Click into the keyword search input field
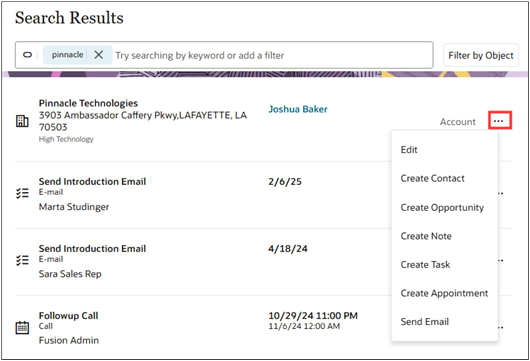530x361 pixels. click(272, 55)
